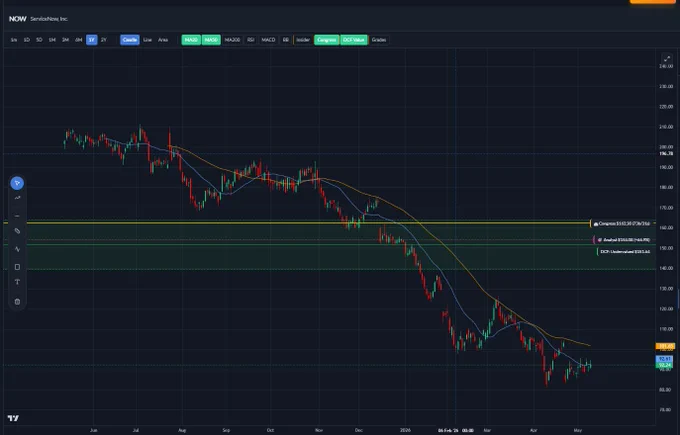Switch to the 6M timeframe

[x=78, y=40]
